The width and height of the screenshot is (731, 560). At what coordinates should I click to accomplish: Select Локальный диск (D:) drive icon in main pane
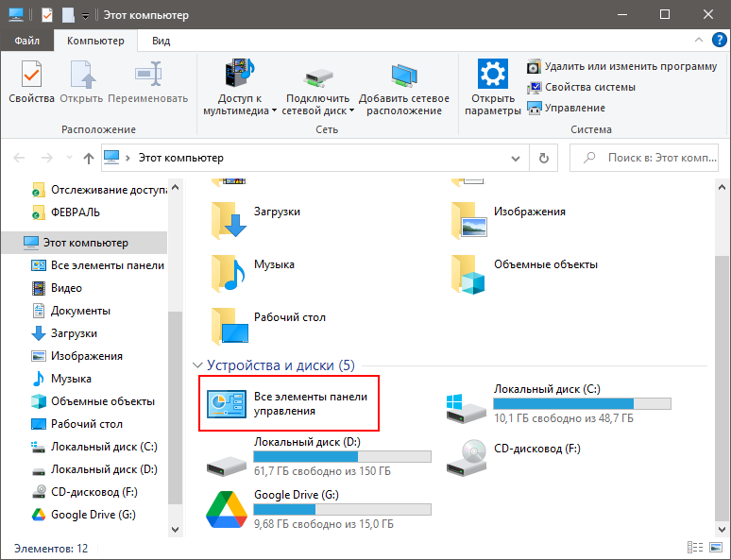click(227, 467)
